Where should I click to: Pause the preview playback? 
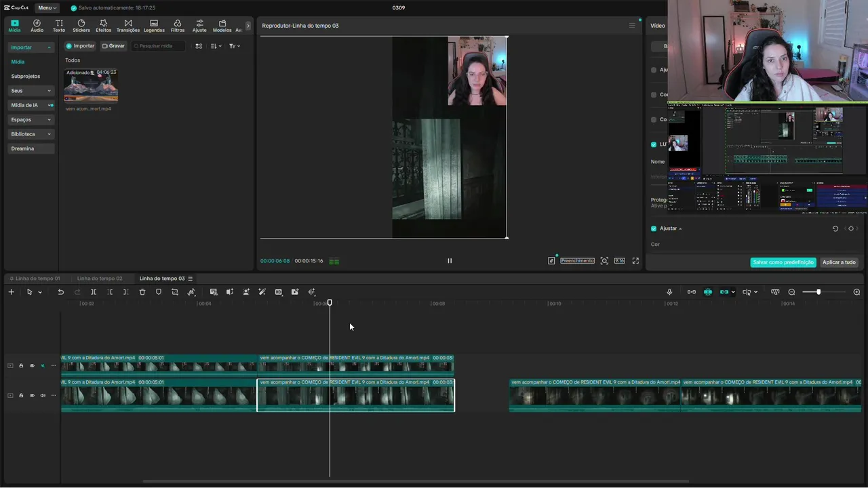pyautogui.click(x=450, y=261)
